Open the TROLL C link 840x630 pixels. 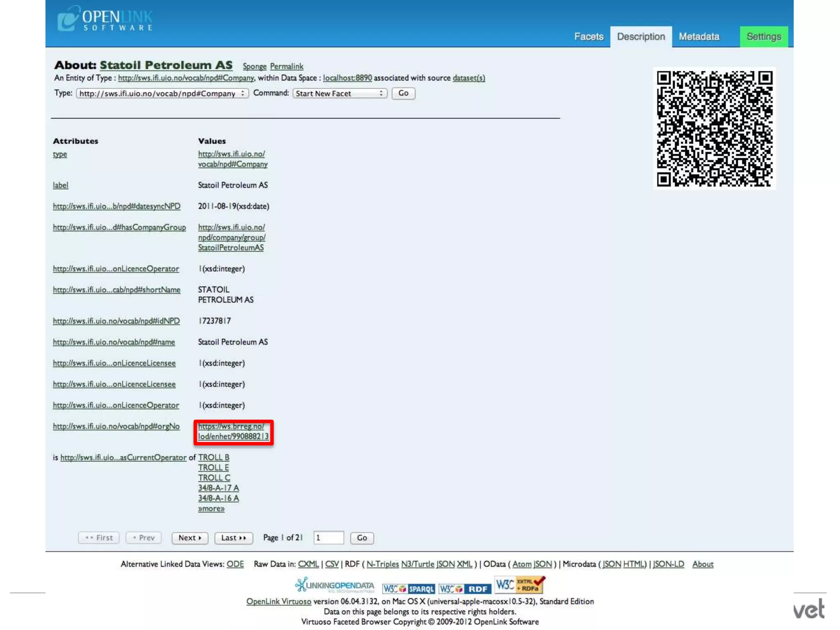pos(214,478)
